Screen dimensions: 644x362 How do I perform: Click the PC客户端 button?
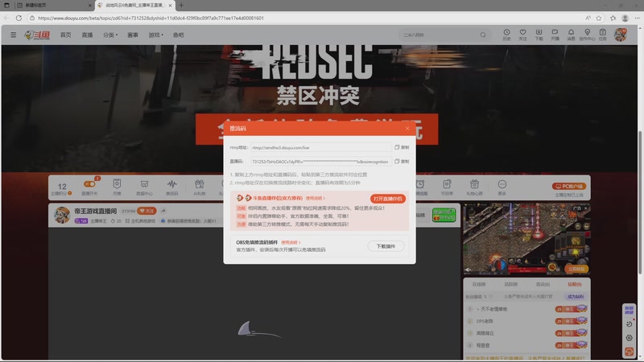pos(569,187)
